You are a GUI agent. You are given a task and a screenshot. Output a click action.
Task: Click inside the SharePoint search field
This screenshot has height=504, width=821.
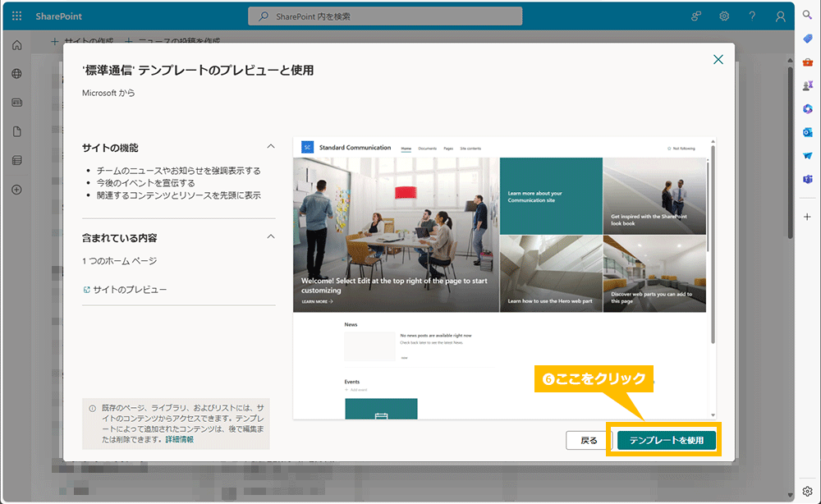[385, 16]
